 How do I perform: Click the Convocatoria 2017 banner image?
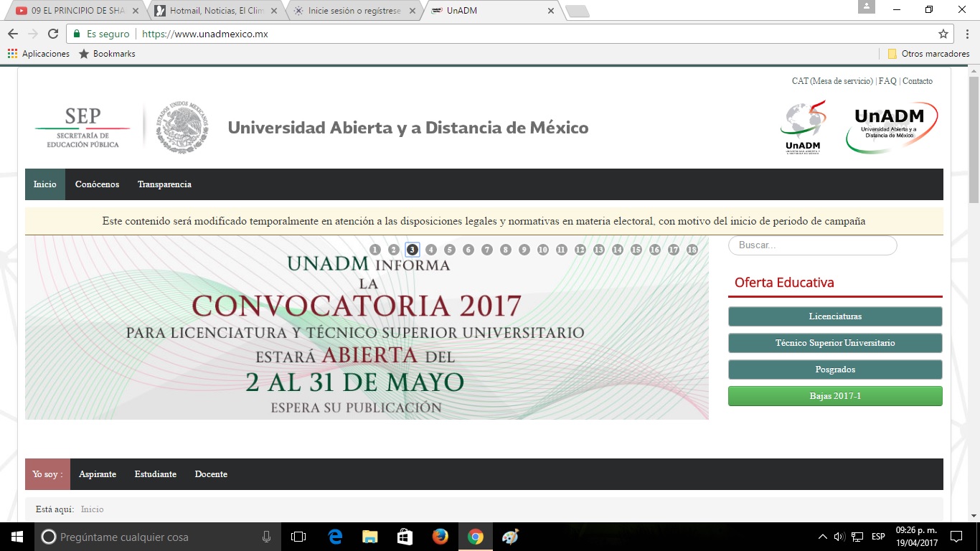(367, 328)
